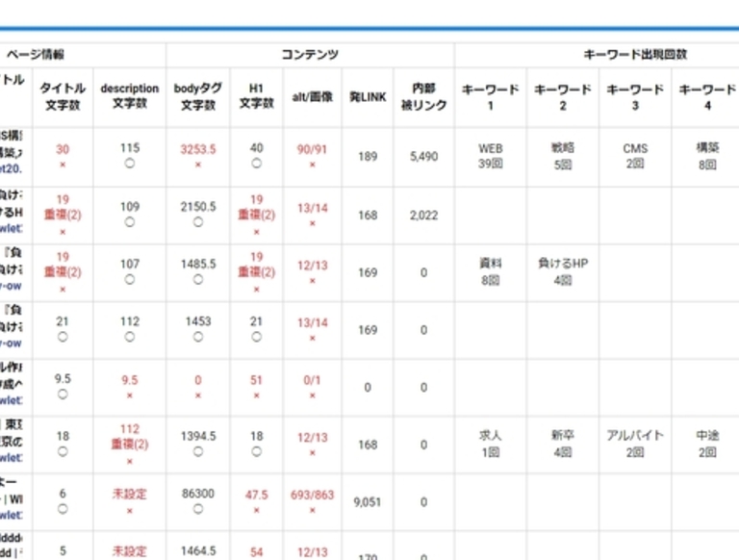Select the キーワード1 column header
This screenshot has height=560, width=739.
point(490,96)
